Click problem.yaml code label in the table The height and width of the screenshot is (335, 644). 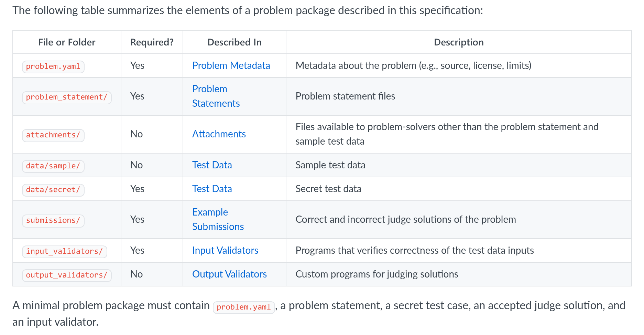click(53, 66)
